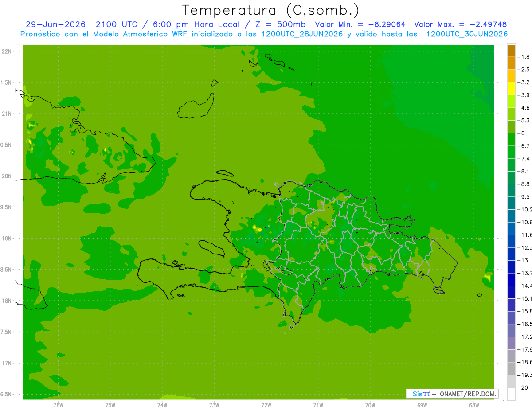Click the '21N' latitude label
The height and width of the screenshot is (411, 532).
coord(7,114)
